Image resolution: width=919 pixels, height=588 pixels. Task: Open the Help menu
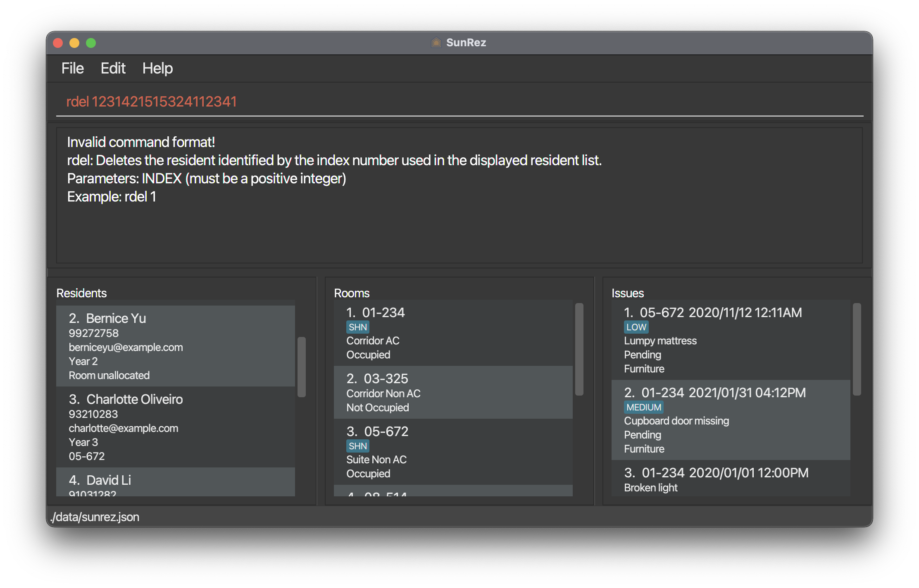point(157,68)
